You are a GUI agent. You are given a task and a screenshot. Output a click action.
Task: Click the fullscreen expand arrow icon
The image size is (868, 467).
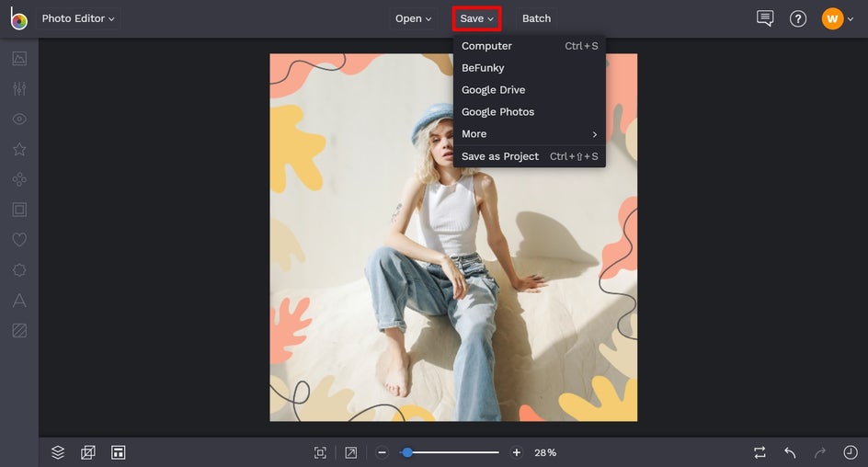coord(351,452)
